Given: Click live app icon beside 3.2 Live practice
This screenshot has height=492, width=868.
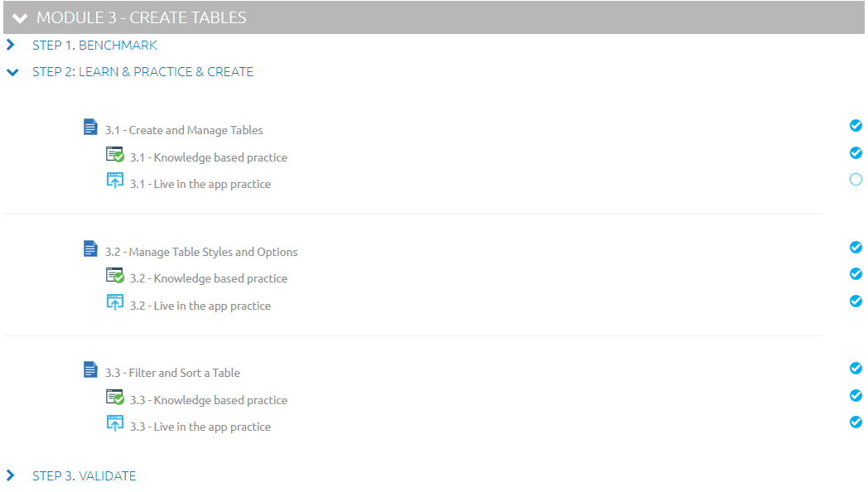Looking at the screenshot, I should 114,302.
